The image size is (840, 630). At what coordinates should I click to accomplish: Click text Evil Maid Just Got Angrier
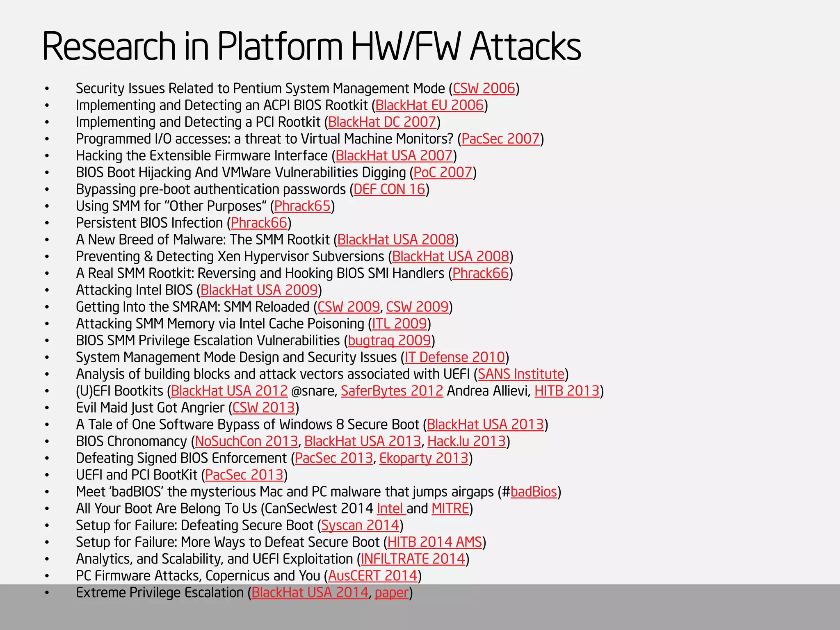[x=150, y=408]
